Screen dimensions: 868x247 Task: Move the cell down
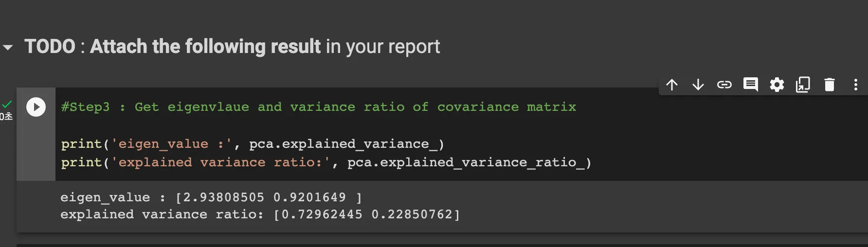click(x=698, y=85)
